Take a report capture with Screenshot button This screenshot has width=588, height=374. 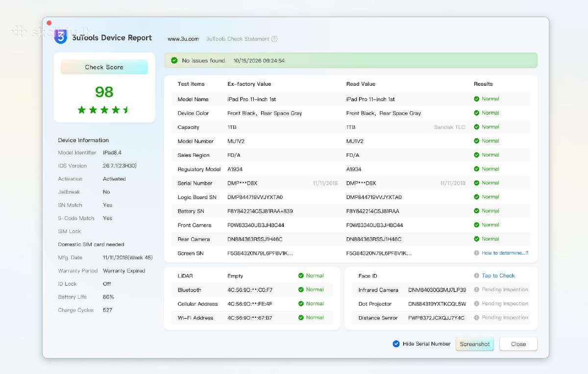pos(475,344)
